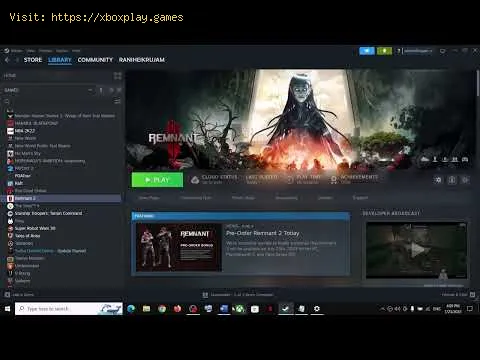Open the Xbox app from taskbar
The height and width of the screenshot is (360, 480).
click(x=239, y=309)
